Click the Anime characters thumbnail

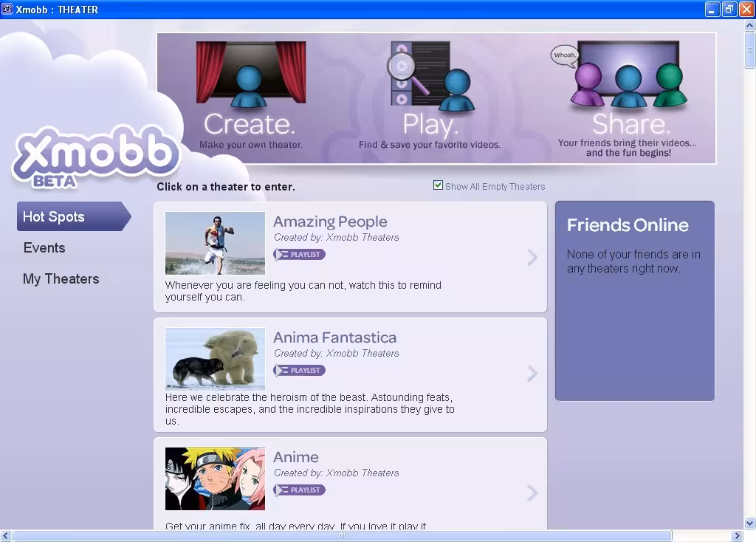215,478
